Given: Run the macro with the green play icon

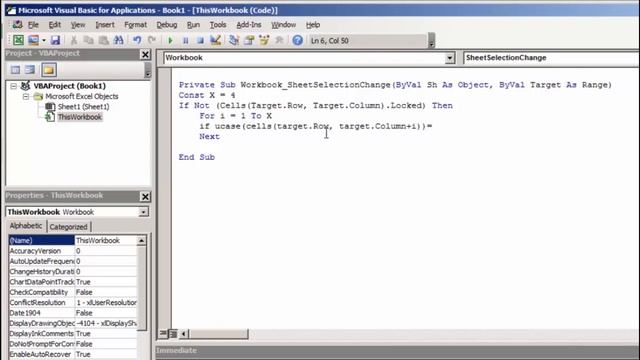Looking at the screenshot, I should click(x=171, y=40).
